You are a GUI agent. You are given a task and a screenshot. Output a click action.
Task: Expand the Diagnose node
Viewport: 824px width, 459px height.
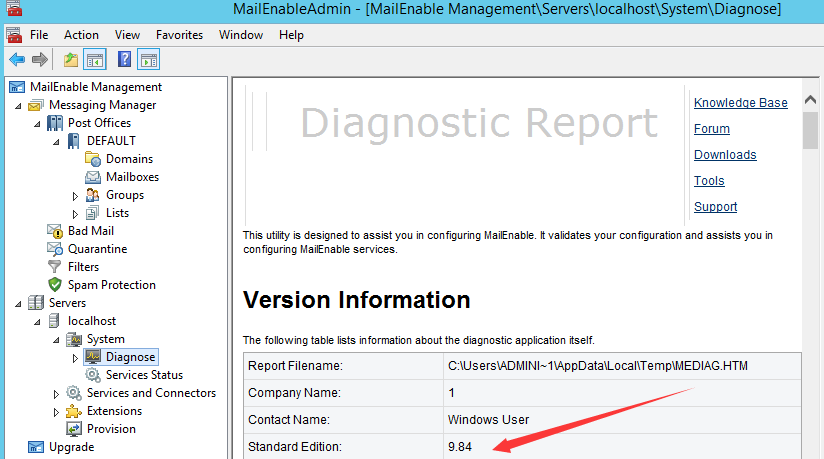[75, 358]
